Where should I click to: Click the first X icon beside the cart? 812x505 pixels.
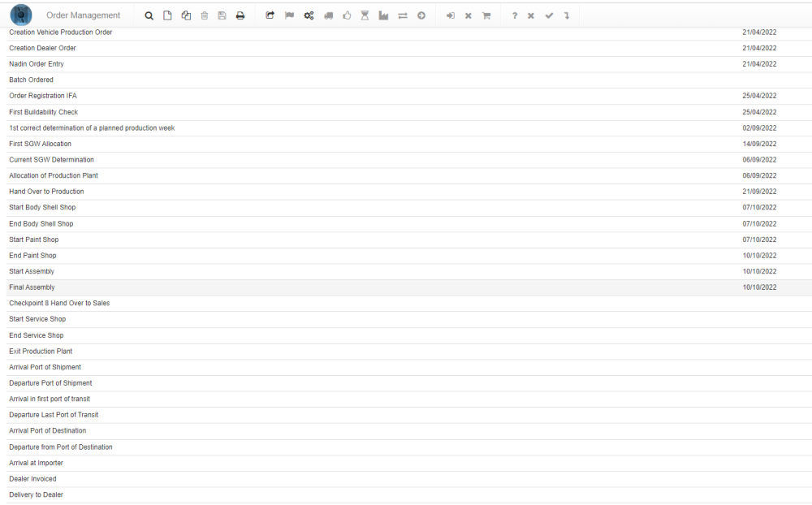point(469,15)
